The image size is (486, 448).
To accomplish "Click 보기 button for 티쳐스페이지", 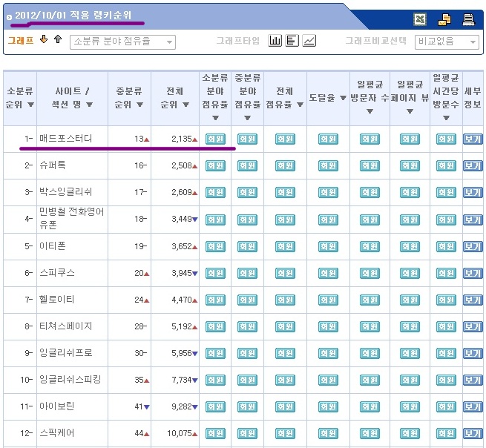I will (473, 326).
